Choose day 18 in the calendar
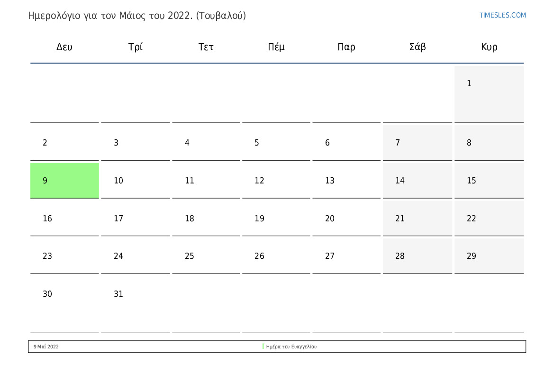 [206, 219]
